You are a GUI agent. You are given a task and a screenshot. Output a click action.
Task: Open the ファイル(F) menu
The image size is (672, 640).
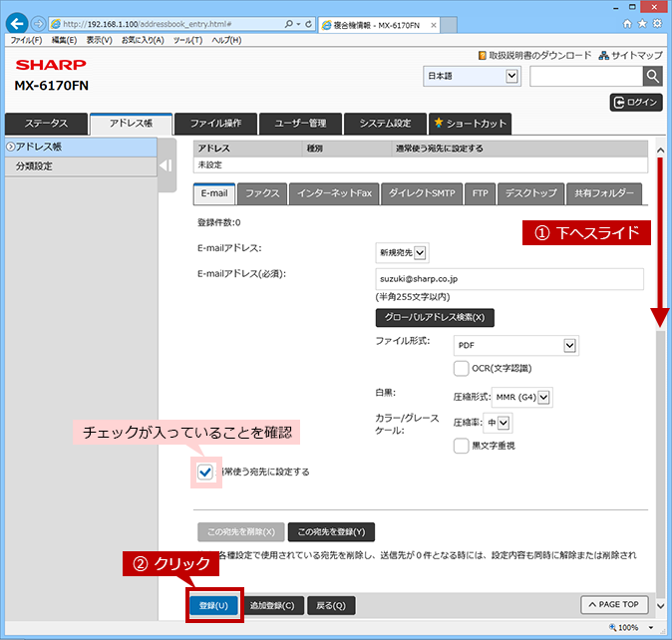pyautogui.click(x=26, y=40)
